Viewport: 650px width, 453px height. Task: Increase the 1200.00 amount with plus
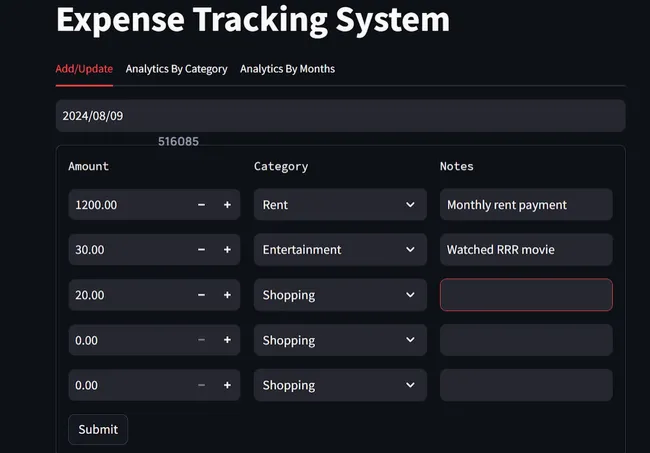point(227,205)
